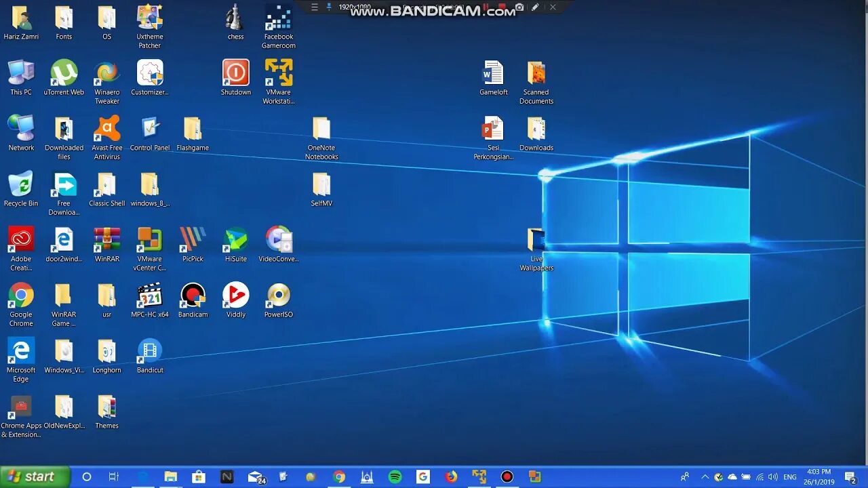Open the SelfMV folder

(x=321, y=190)
